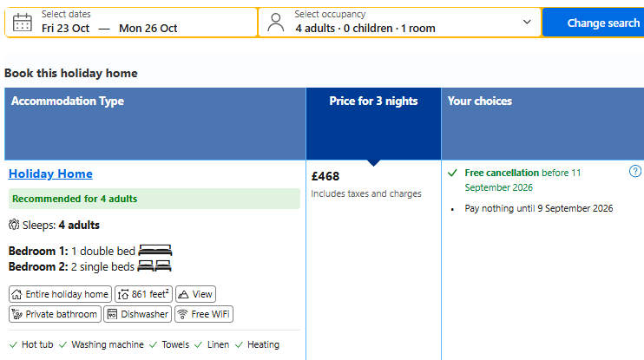Click the Dishwasher amenity badge
This screenshot has width=644, height=360.
click(x=138, y=314)
